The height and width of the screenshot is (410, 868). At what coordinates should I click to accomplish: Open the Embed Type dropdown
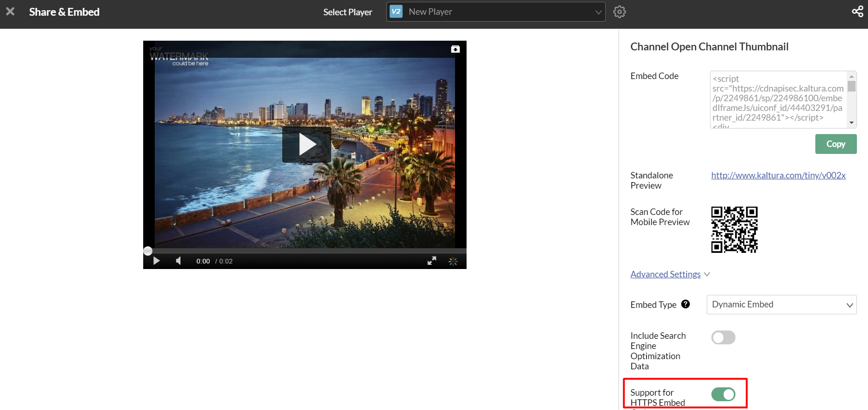(782, 305)
